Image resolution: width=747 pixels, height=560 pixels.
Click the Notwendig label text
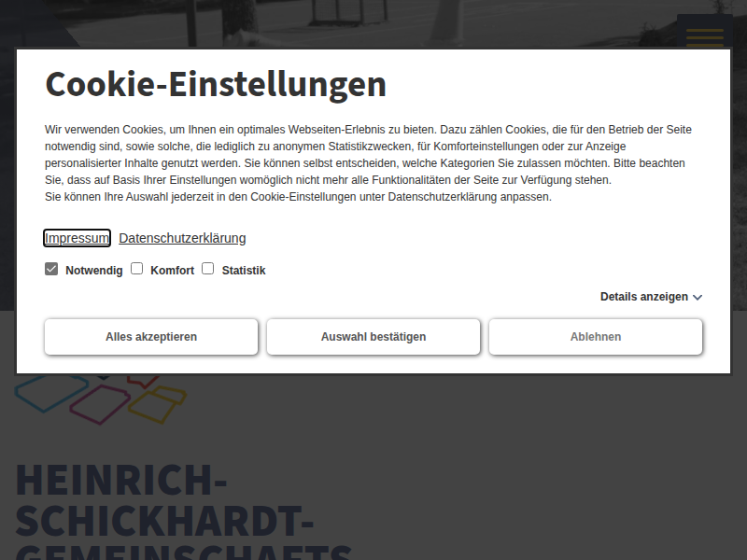click(x=93, y=271)
